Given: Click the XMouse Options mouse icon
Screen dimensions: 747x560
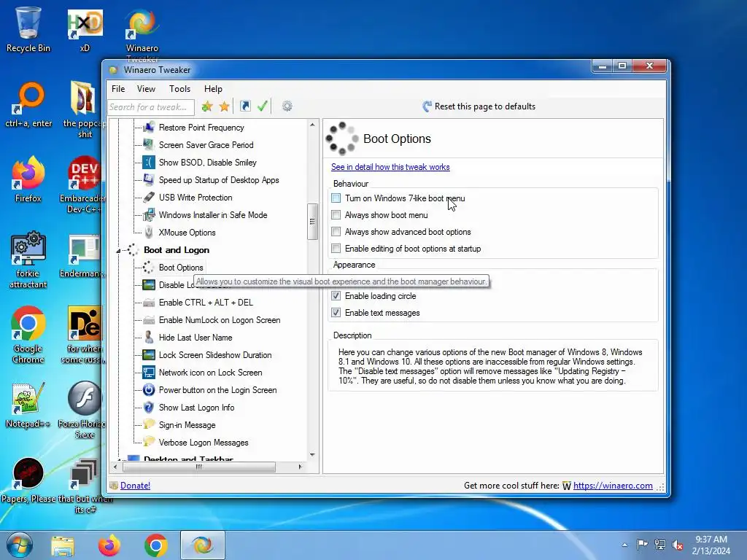Looking at the screenshot, I should 149,233.
